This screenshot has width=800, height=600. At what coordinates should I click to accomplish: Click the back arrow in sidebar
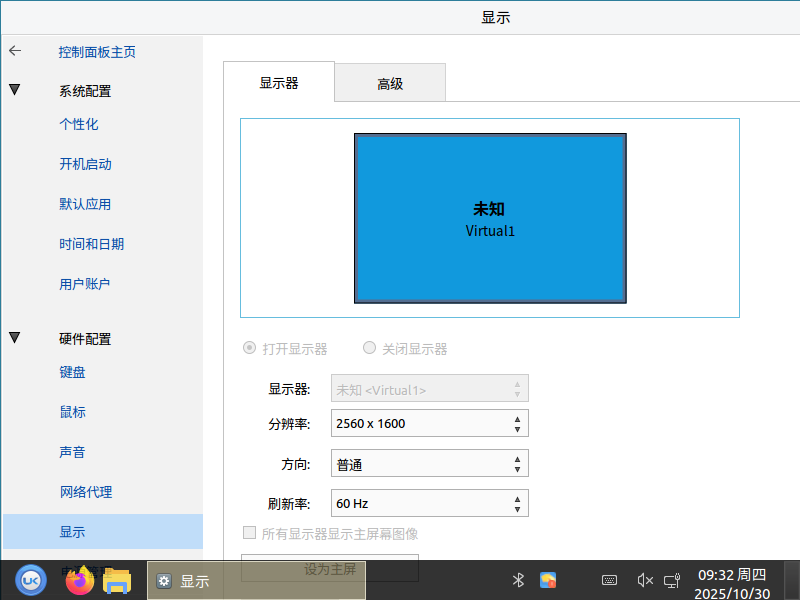15,51
